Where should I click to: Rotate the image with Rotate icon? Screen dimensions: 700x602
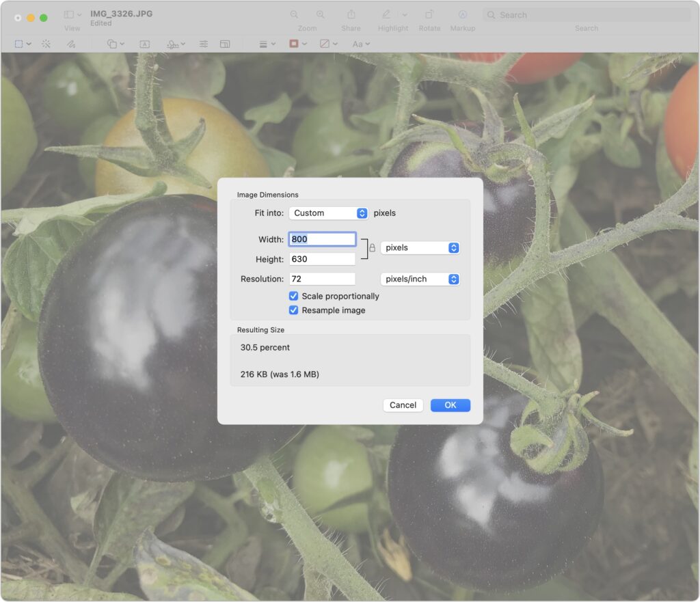(429, 14)
